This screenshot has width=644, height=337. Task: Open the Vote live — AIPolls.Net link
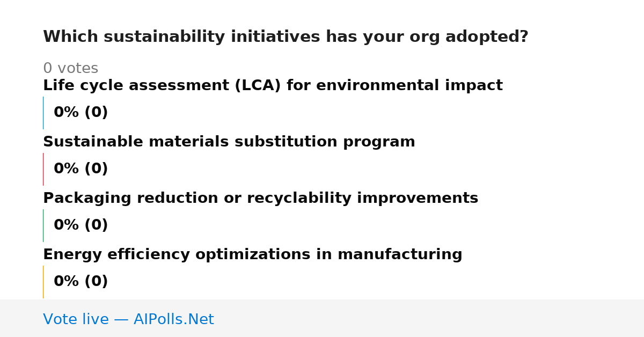pos(128,319)
